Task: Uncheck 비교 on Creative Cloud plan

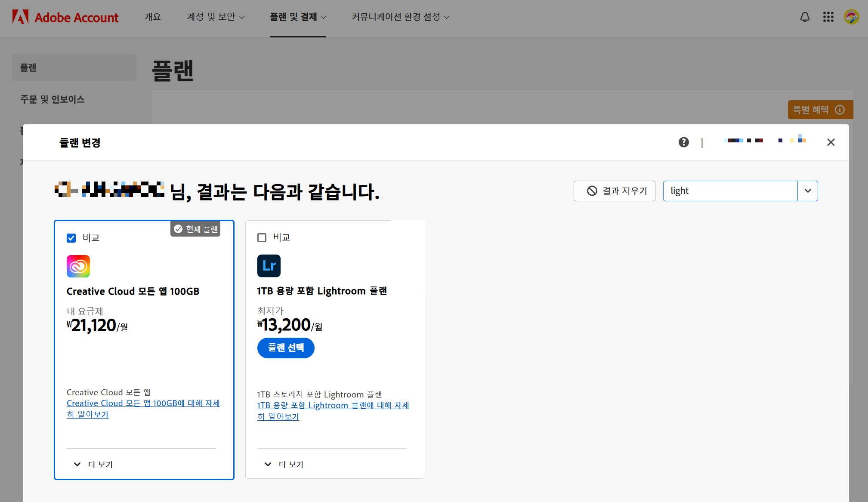Action: [71, 238]
